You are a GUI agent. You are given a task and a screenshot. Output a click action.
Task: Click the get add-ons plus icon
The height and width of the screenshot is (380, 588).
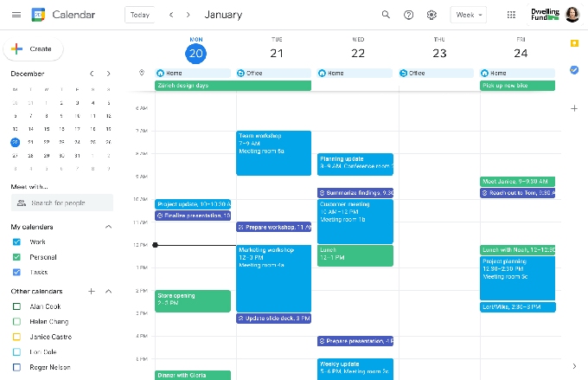(573, 108)
